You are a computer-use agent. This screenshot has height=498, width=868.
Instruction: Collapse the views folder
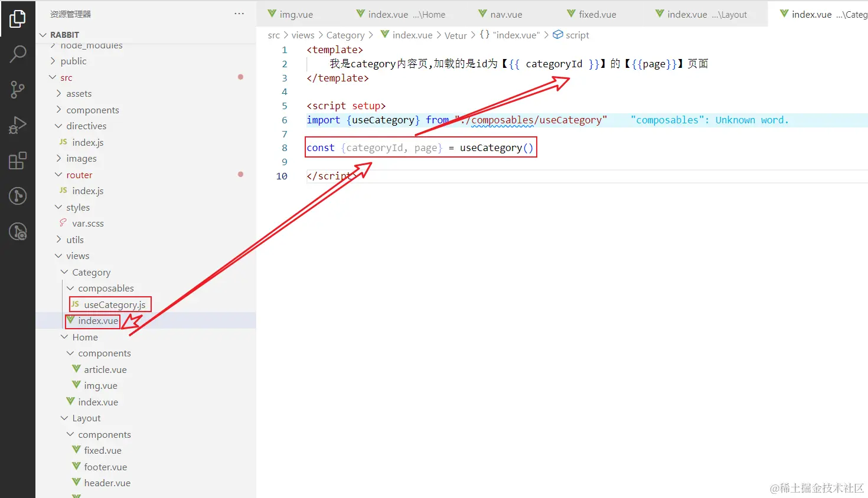pos(59,255)
